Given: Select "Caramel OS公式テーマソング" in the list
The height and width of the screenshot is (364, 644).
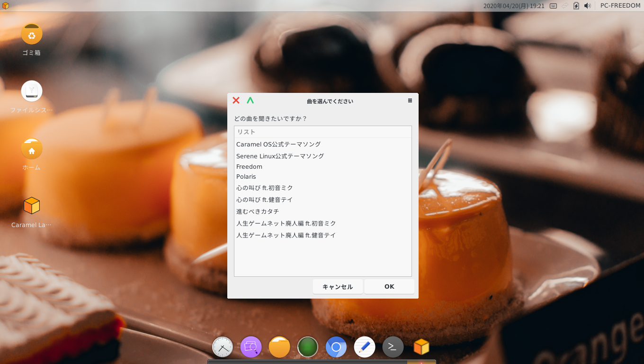Looking at the screenshot, I should (278, 144).
